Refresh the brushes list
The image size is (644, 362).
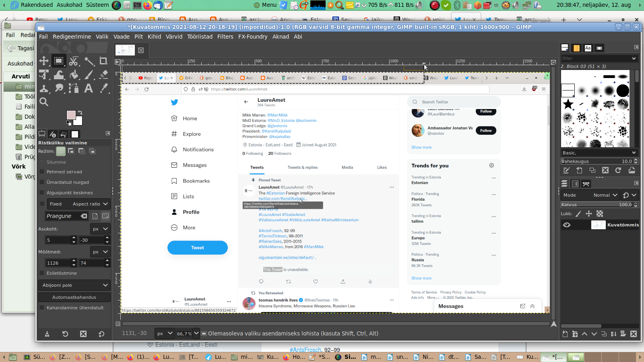pos(618,171)
